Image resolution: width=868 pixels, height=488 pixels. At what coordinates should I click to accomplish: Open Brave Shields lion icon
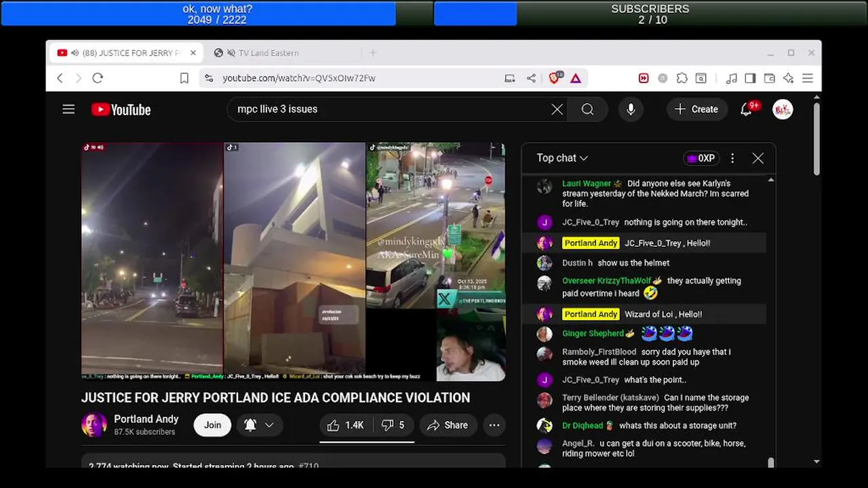pos(555,77)
